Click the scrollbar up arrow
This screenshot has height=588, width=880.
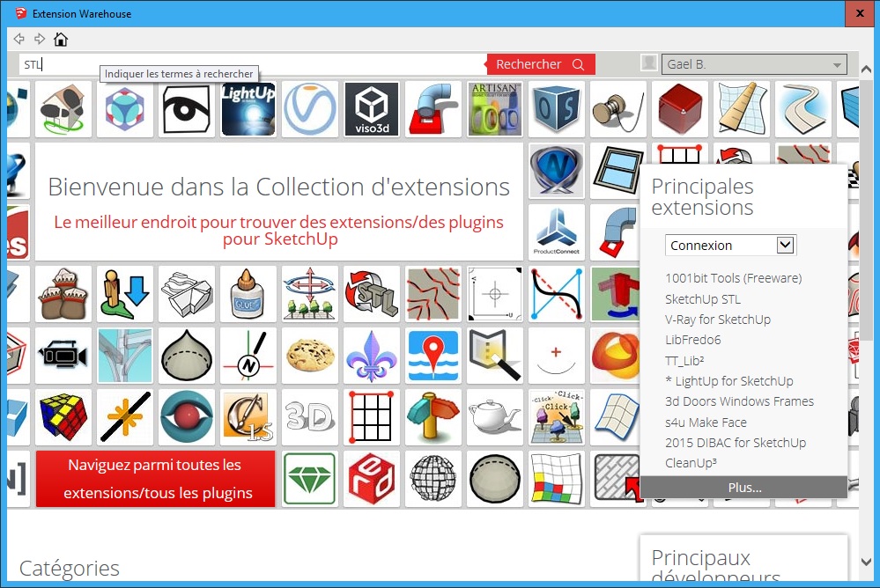(867, 70)
